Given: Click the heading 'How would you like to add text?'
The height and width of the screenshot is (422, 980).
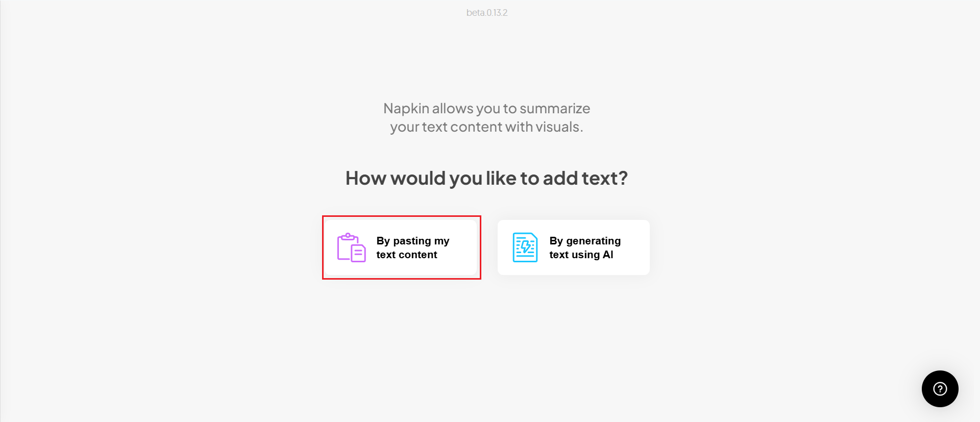Looking at the screenshot, I should coord(487,178).
